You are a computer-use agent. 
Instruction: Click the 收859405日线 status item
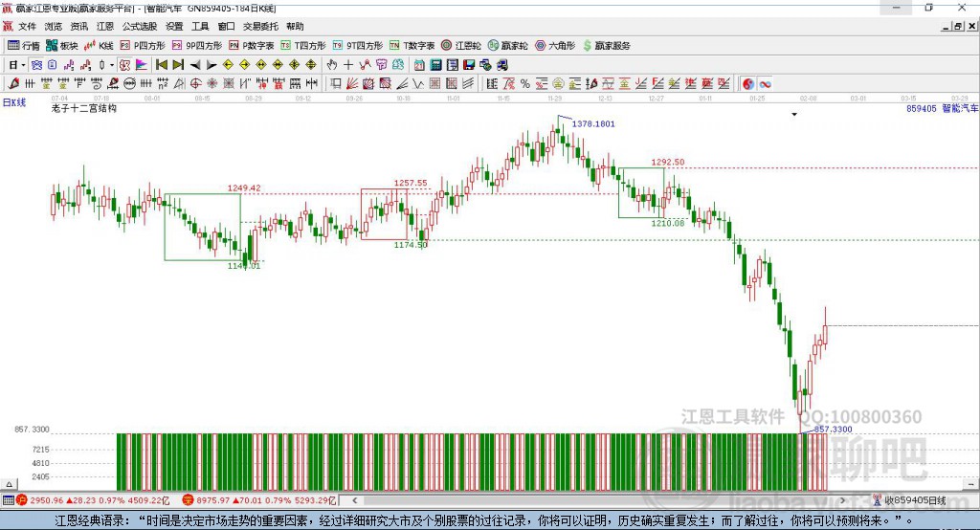(909, 500)
